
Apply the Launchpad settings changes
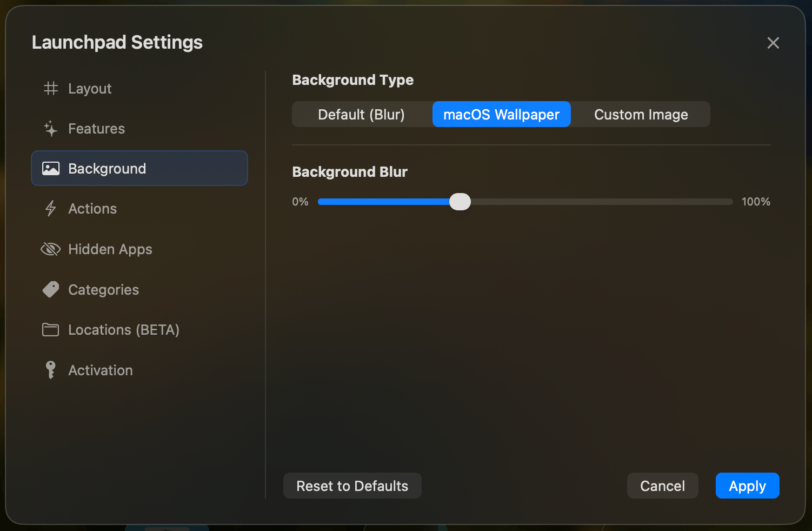click(x=747, y=486)
